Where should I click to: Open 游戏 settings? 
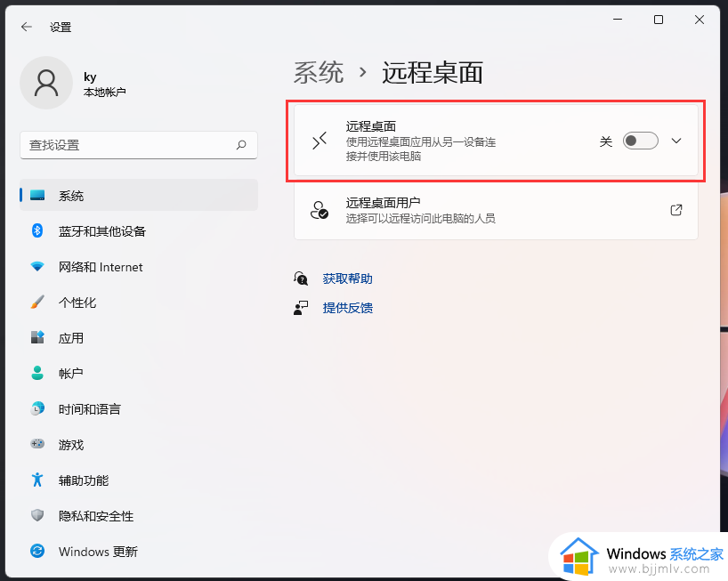(138, 444)
